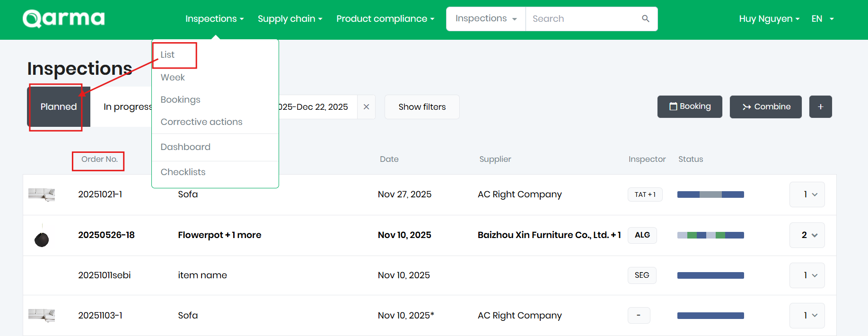Viewport: 868px width, 336px height.
Task: Open the Flowerpot product thumbnail
Action: [42, 236]
